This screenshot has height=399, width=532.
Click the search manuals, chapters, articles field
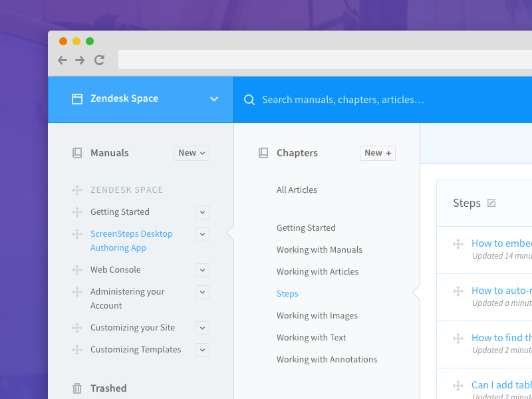point(383,100)
